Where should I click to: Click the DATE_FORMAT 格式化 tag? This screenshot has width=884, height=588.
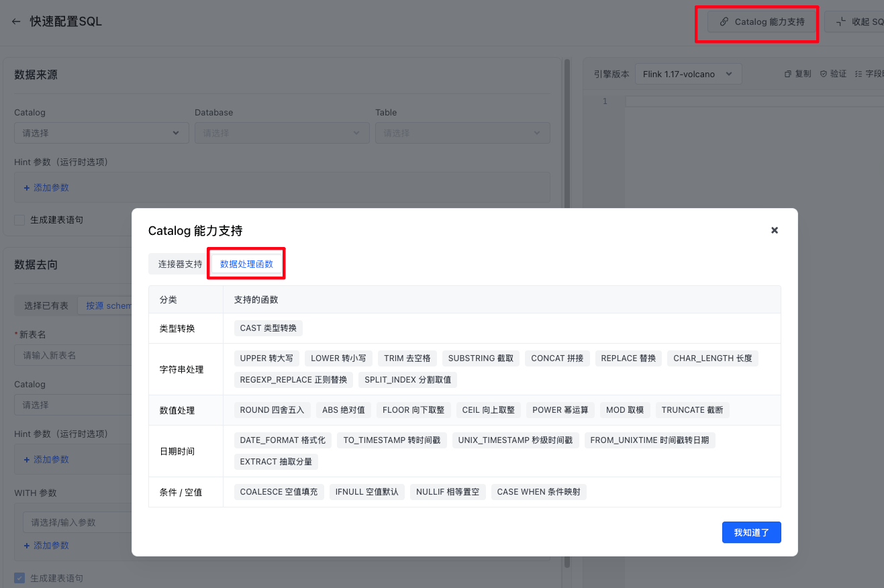coord(283,440)
